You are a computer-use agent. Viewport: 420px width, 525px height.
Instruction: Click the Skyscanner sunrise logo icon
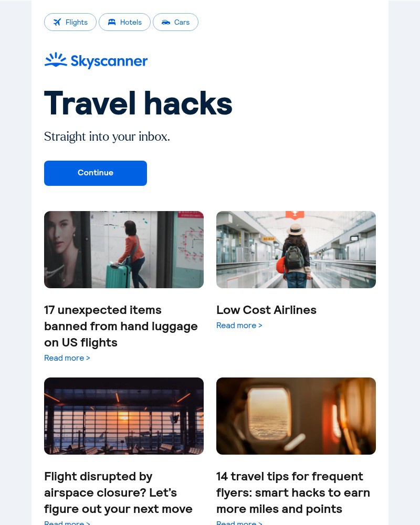pyautogui.click(x=56, y=60)
